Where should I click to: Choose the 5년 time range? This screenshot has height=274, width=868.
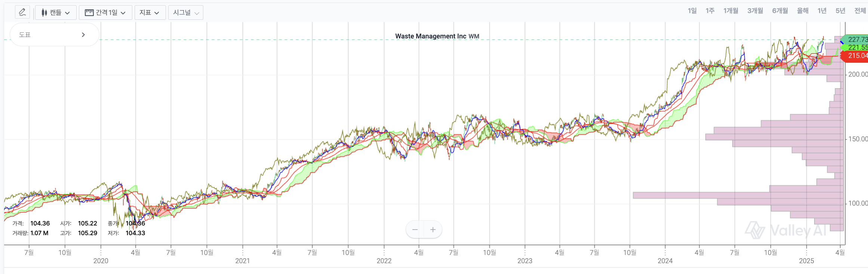pyautogui.click(x=840, y=11)
